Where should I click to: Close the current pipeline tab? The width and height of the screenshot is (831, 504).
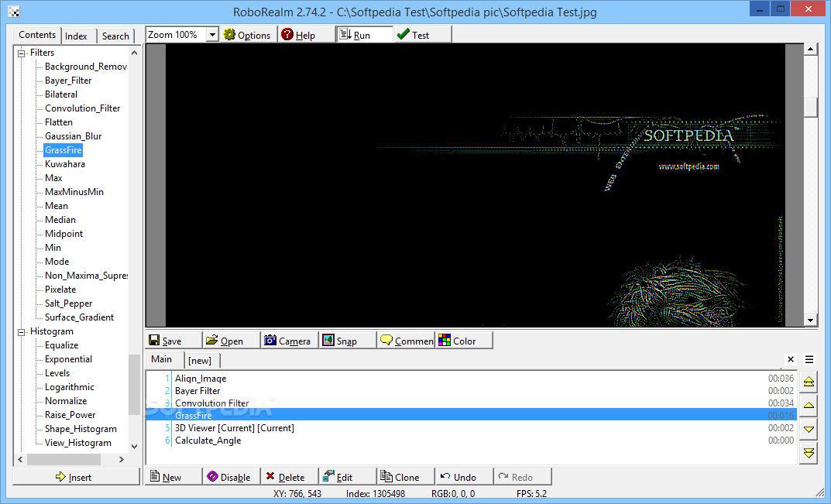791,359
